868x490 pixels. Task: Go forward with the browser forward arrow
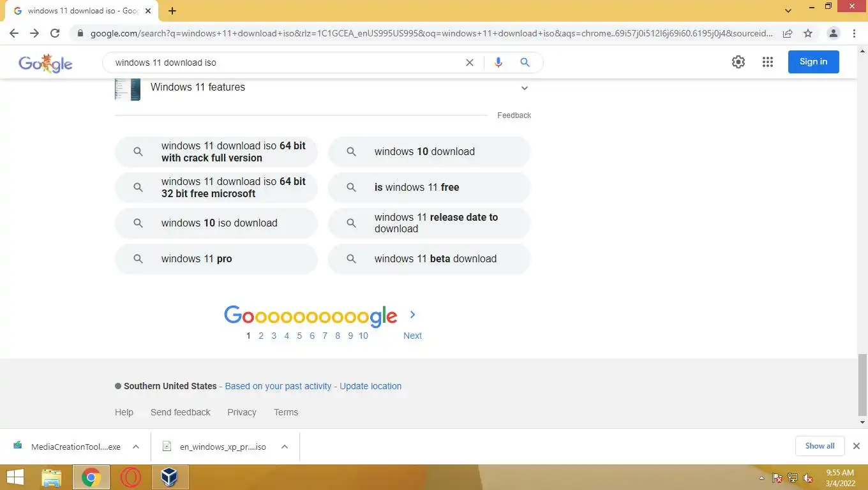[34, 33]
